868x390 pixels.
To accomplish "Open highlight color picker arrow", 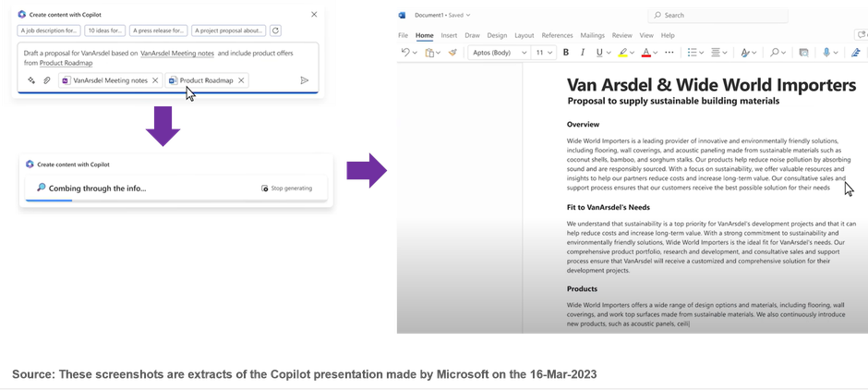I will (x=633, y=54).
